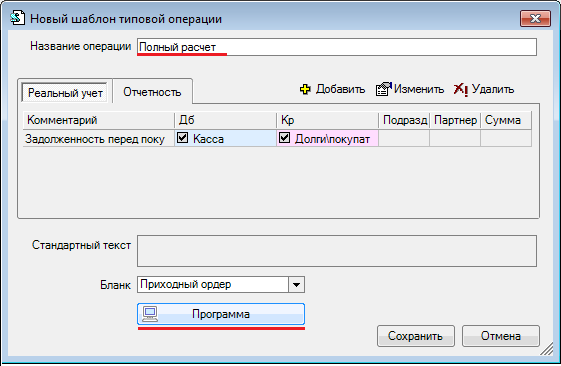Toggle the Касса debit checkbox
561x366 pixels.
(x=182, y=137)
